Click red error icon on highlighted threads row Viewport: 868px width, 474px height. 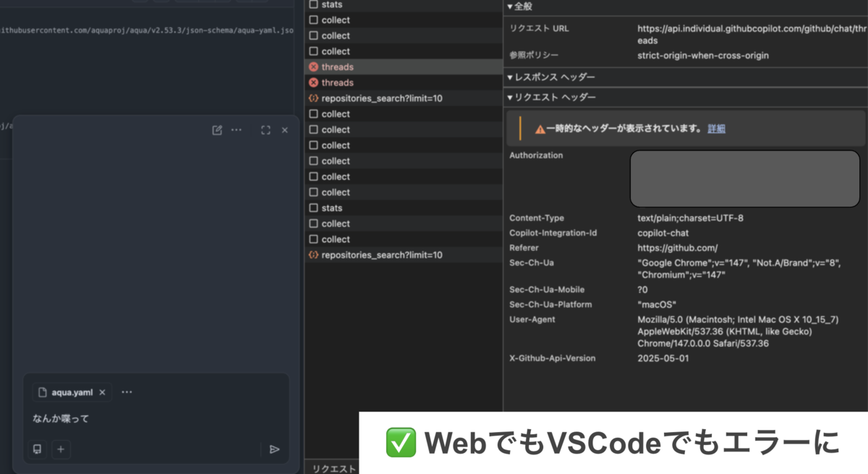click(313, 67)
